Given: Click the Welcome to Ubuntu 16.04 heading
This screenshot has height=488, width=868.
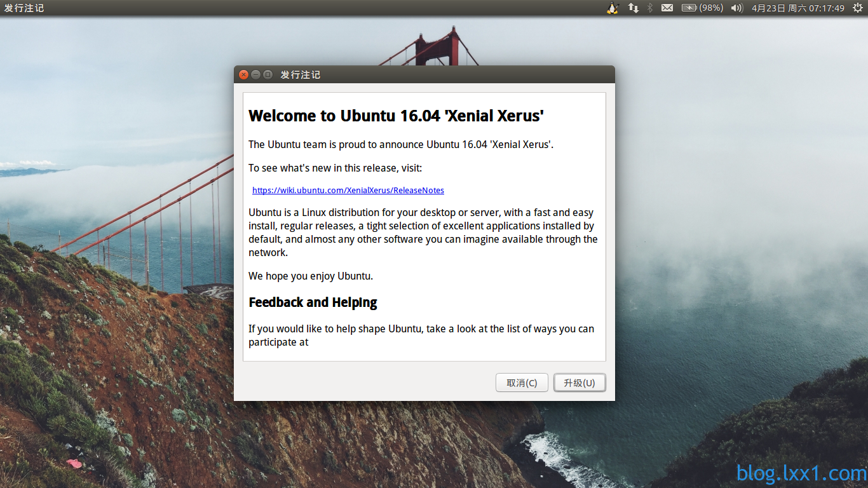Looking at the screenshot, I should click(x=396, y=116).
